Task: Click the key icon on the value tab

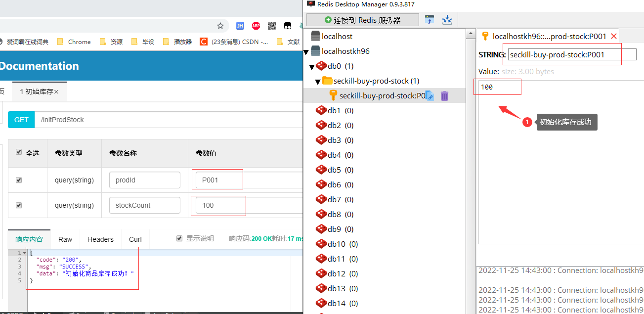Action: [485, 36]
